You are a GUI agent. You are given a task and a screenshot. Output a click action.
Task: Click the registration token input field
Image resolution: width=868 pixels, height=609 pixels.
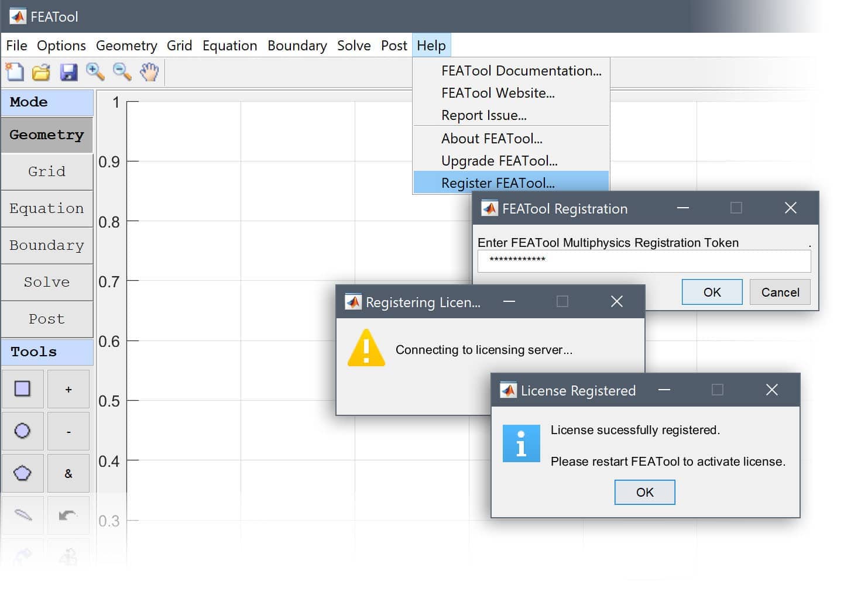[644, 261]
